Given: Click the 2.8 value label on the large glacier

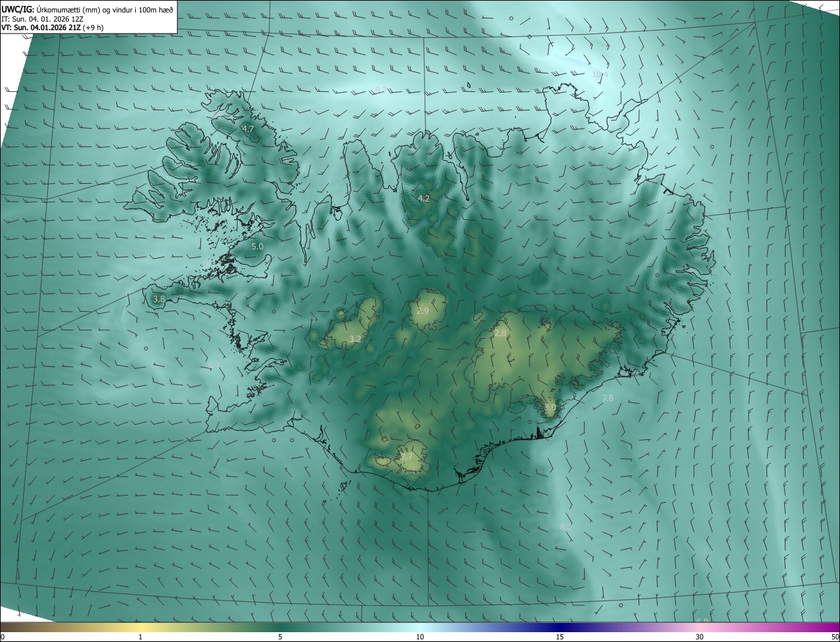Looking at the screenshot, I should point(500,333).
